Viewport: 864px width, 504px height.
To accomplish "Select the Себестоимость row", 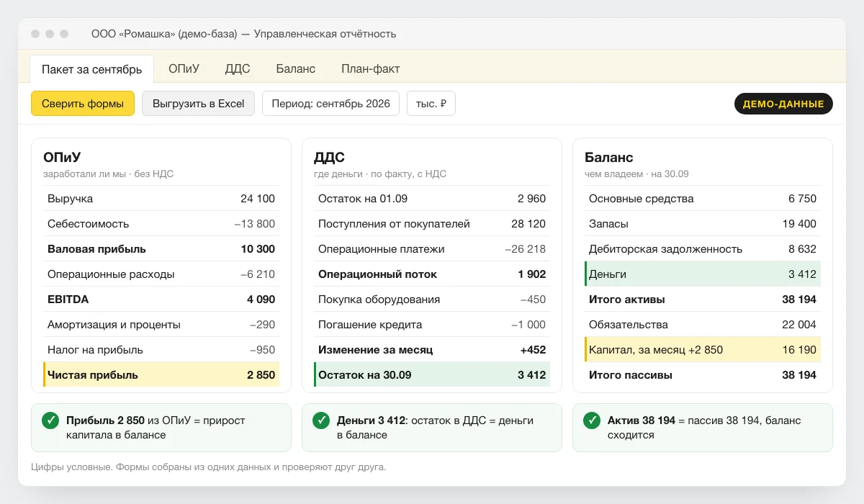I will pyautogui.click(x=161, y=224).
